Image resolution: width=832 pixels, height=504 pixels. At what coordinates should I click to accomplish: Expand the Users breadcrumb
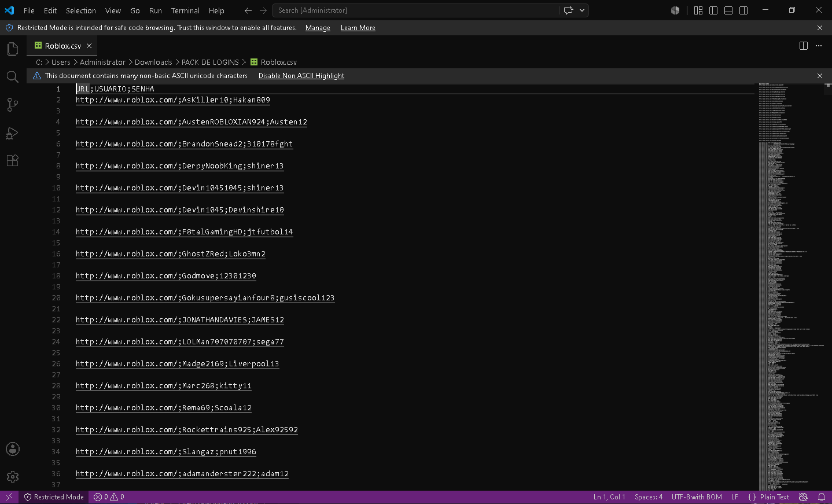[x=61, y=62]
